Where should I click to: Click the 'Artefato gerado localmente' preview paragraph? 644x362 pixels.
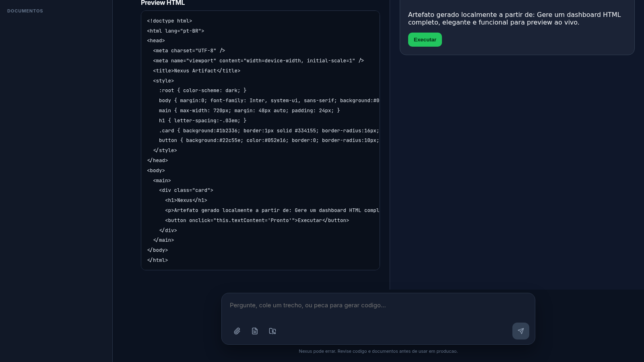coord(514,19)
